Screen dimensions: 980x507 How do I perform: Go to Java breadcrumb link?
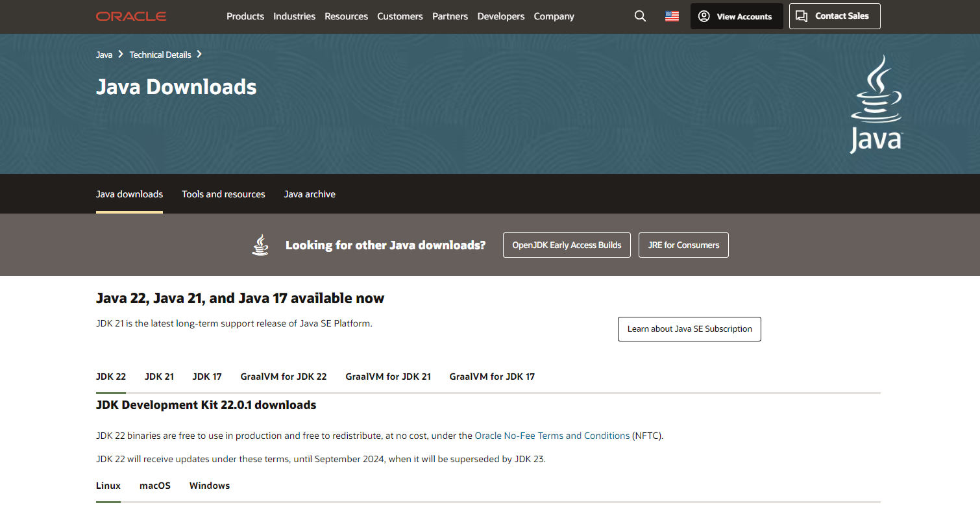pyautogui.click(x=104, y=55)
